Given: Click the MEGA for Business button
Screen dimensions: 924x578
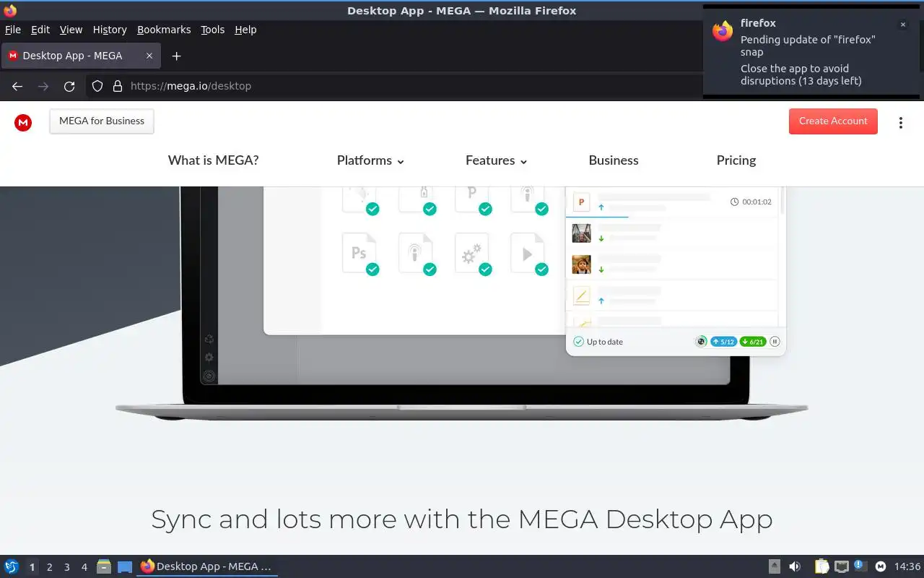Looking at the screenshot, I should coord(102,121).
